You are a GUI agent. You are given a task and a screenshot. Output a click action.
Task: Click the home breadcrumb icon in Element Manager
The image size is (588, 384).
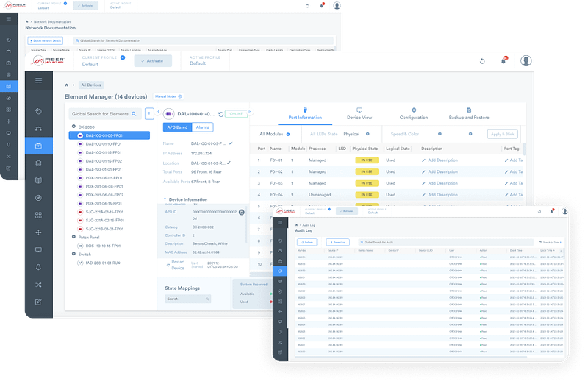point(67,85)
